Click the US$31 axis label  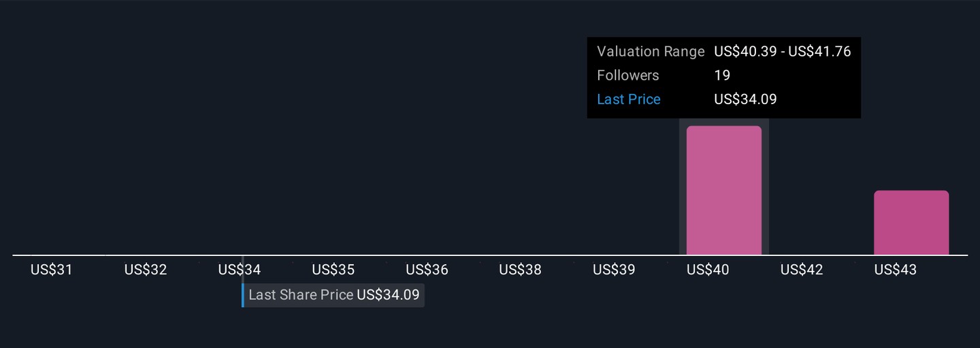(x=52, y=270)
